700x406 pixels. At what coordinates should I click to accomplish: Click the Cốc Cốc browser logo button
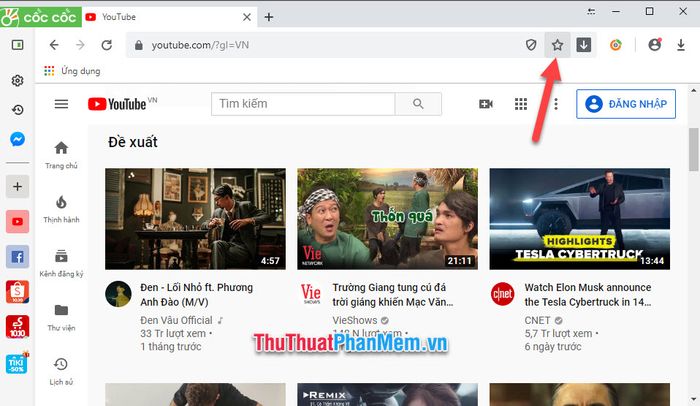[40, 17]
